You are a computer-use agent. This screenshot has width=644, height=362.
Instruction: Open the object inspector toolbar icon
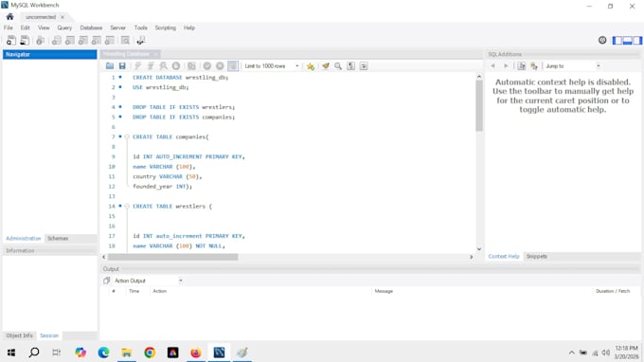40,40
